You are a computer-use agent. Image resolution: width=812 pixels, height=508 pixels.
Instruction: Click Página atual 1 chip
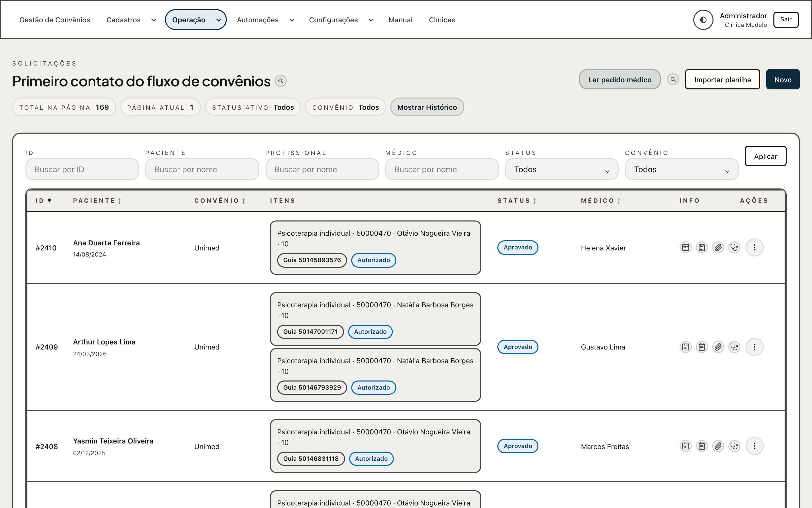[160, 107]
